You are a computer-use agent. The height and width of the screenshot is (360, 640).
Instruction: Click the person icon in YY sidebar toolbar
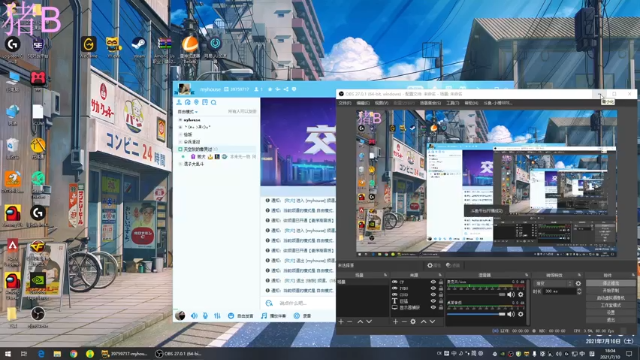point(179,102)
